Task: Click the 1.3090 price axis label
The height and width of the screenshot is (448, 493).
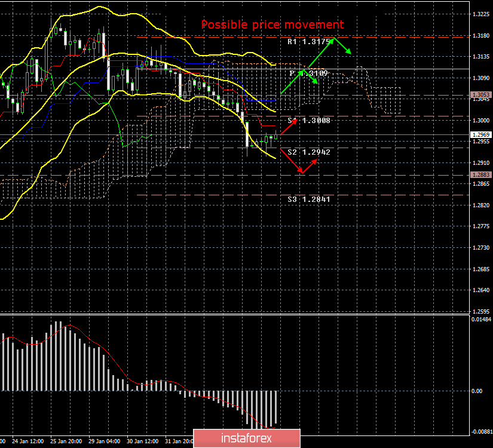Action: pos(481,78)
